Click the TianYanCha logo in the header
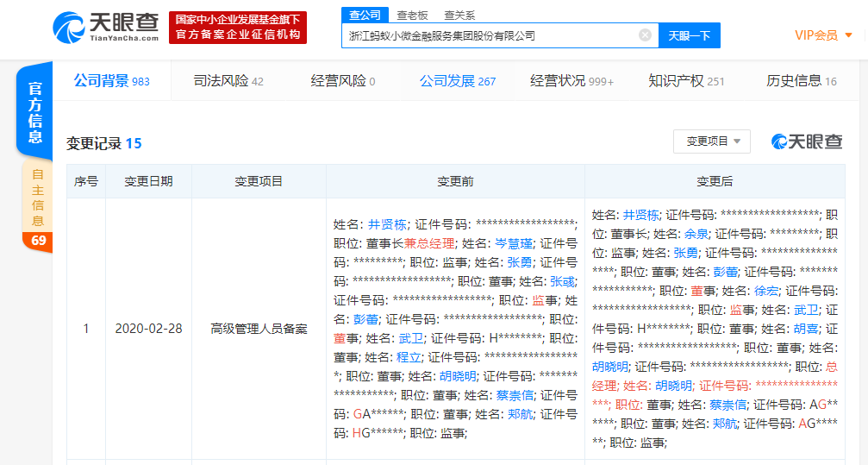 (x=105, y=28)
